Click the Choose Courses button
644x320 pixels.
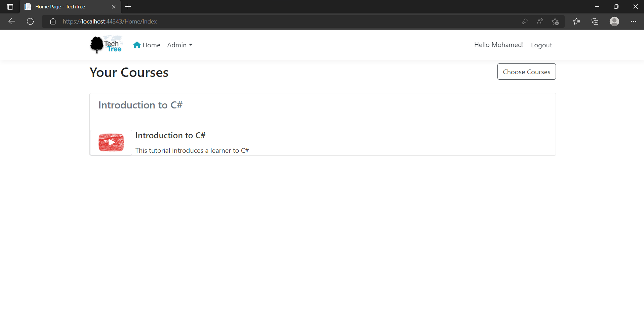[526, 72]
